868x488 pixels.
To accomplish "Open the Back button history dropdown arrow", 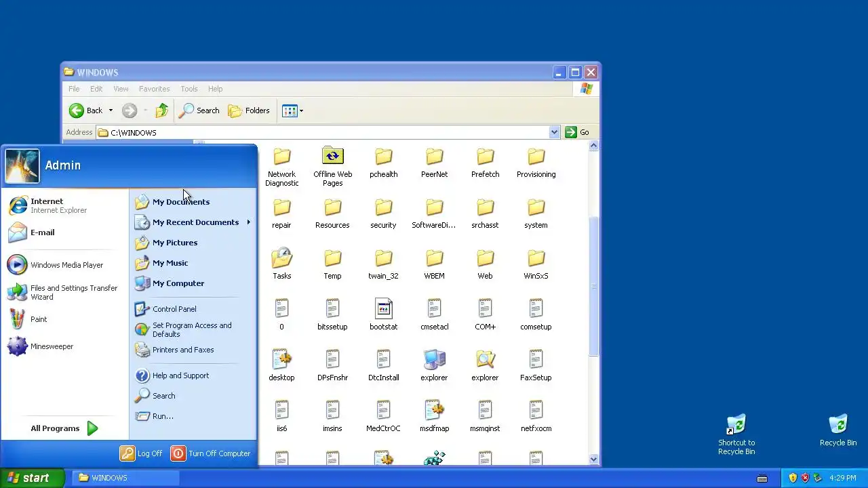I will pyautogui.click(x=111, y=110).
